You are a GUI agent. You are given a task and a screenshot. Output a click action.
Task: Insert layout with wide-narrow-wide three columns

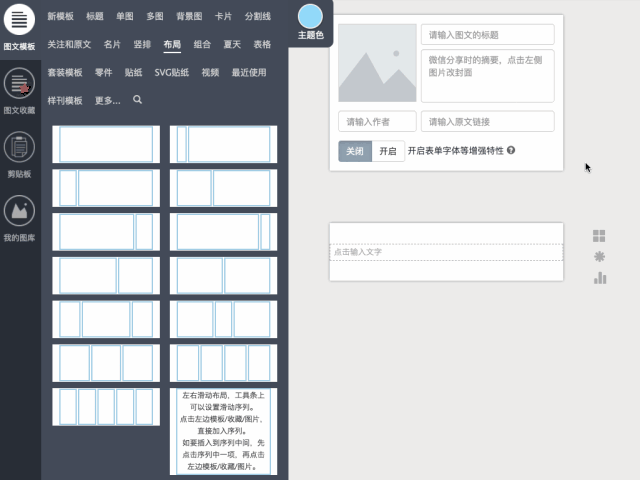coord(223,319)
